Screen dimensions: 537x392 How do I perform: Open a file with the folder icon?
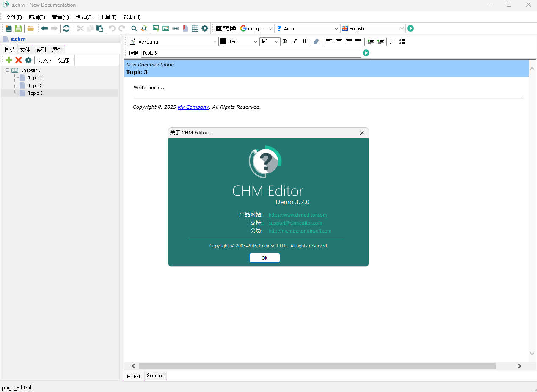coord(30,28)
